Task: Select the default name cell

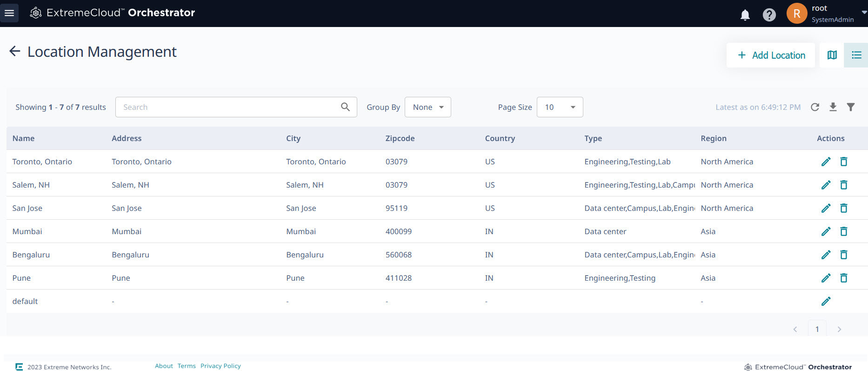Action: point(25,301)
